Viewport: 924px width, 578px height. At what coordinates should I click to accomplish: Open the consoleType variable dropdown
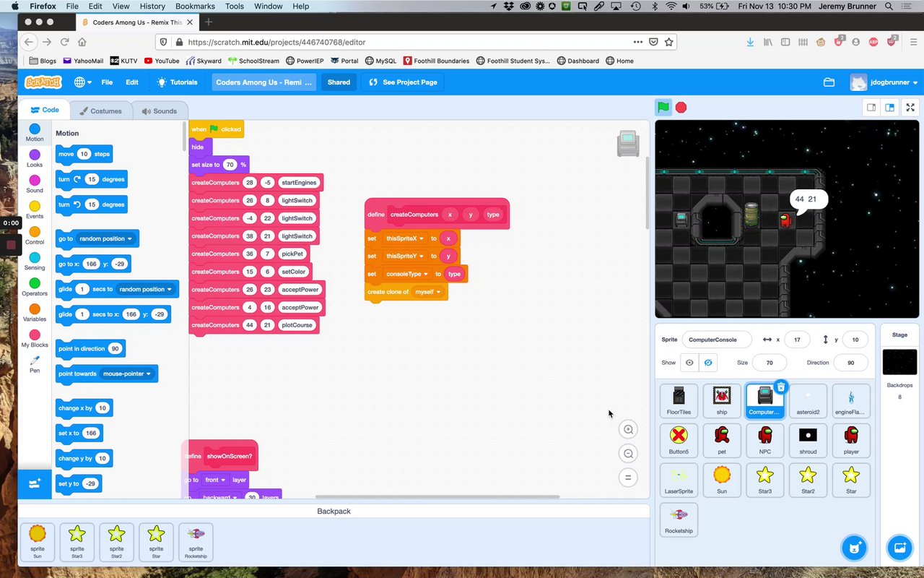point(406,275)
